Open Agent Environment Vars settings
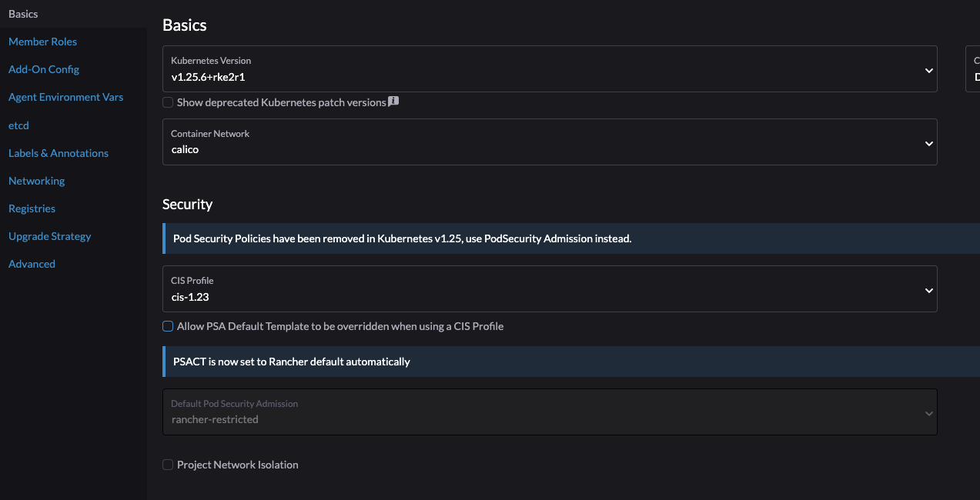Image resolution: width=980 pixels, height=500 pixels. coord(65,97)
